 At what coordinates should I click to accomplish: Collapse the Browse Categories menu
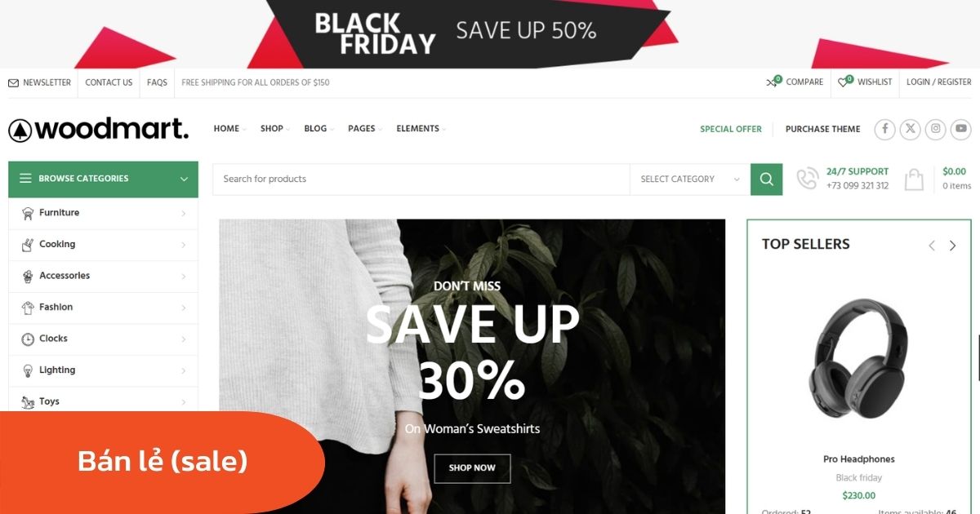tap(184, 179)
